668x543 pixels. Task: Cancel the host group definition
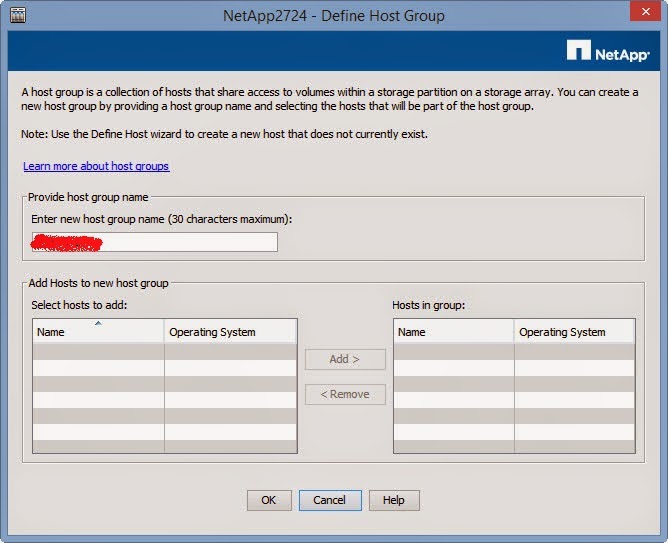330,500
